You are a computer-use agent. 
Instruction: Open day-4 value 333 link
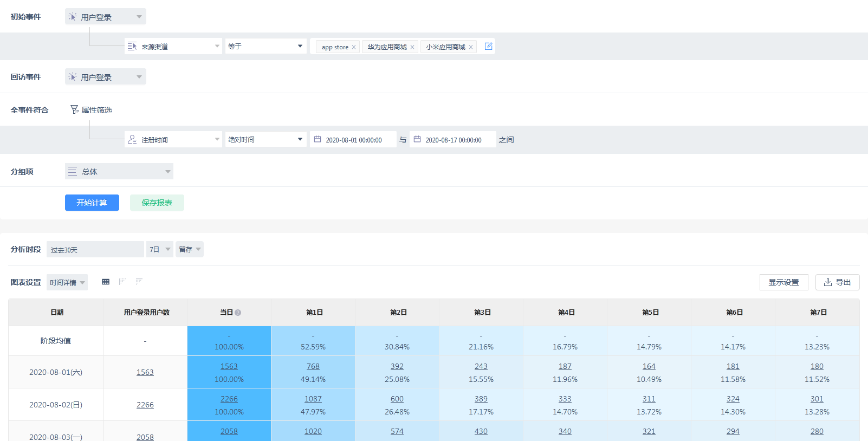coord(565,399)
